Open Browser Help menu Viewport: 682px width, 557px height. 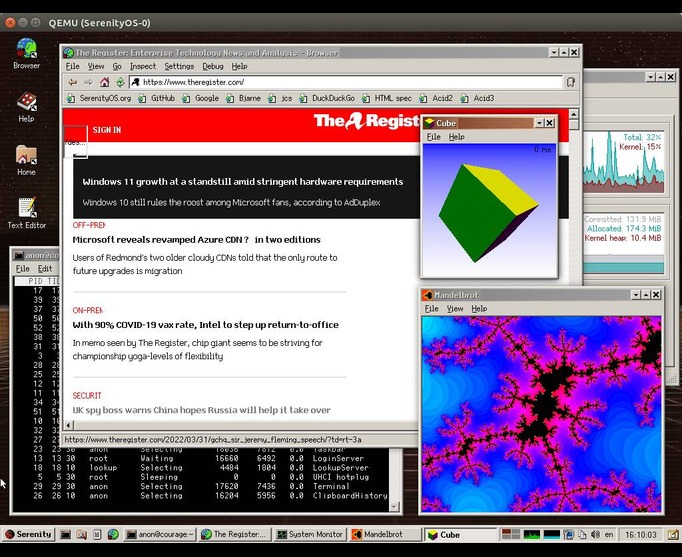(x=239, y=67)
